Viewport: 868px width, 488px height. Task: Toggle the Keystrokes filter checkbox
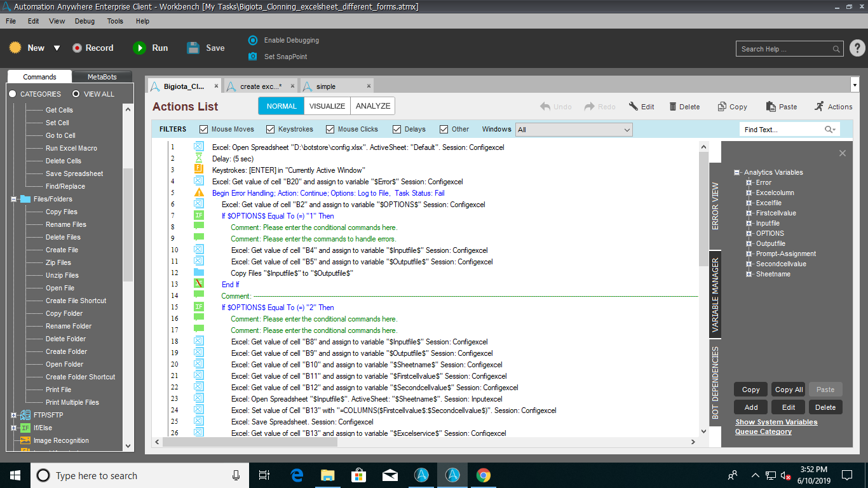point(271,130)
